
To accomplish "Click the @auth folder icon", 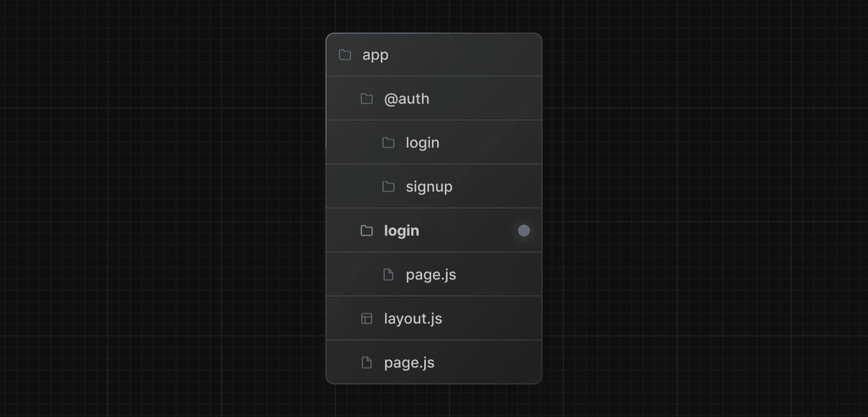I will (367, 99).
